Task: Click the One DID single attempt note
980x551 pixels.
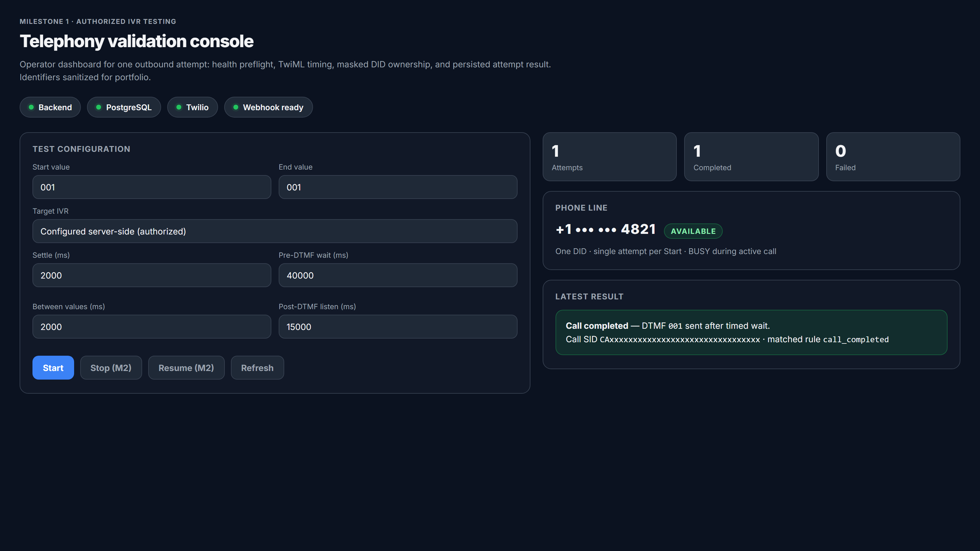Action: pos(666,251)
